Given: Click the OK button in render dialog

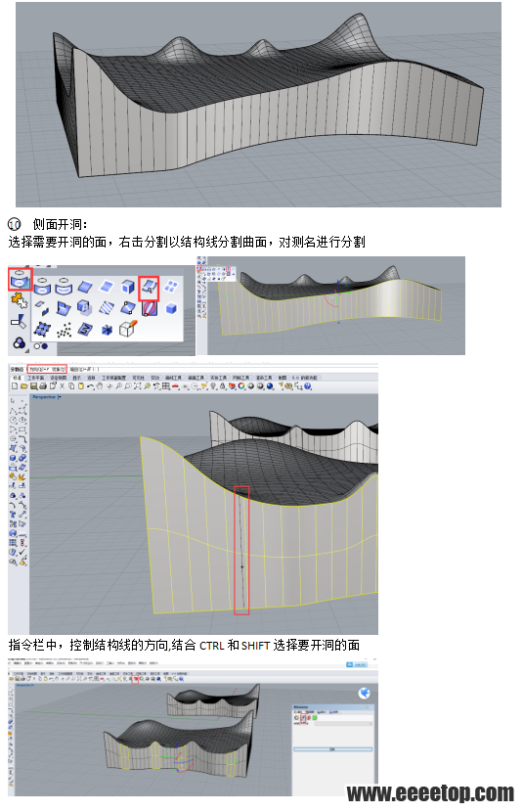Looking at the screenshot, I should coord(332,749).
